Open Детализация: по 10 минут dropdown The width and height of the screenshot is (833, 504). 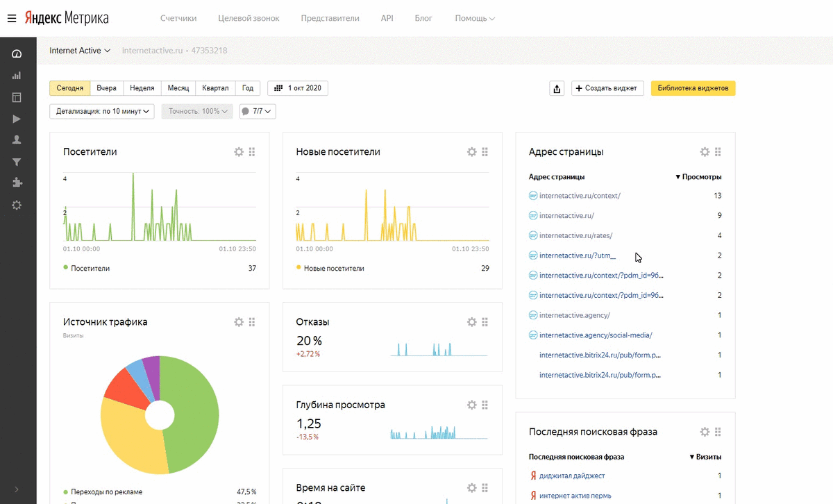tap(102, 111)
